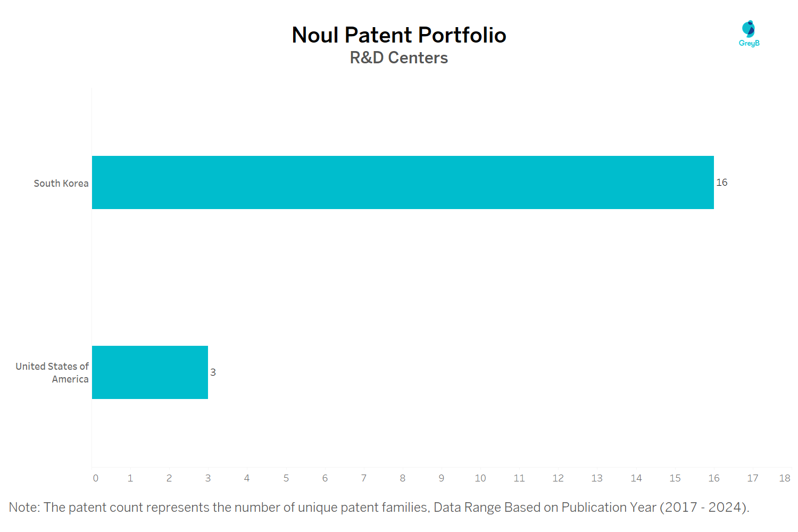Click the x-axis tick labeled 10

pyautogui.click(x=480, y=478)
